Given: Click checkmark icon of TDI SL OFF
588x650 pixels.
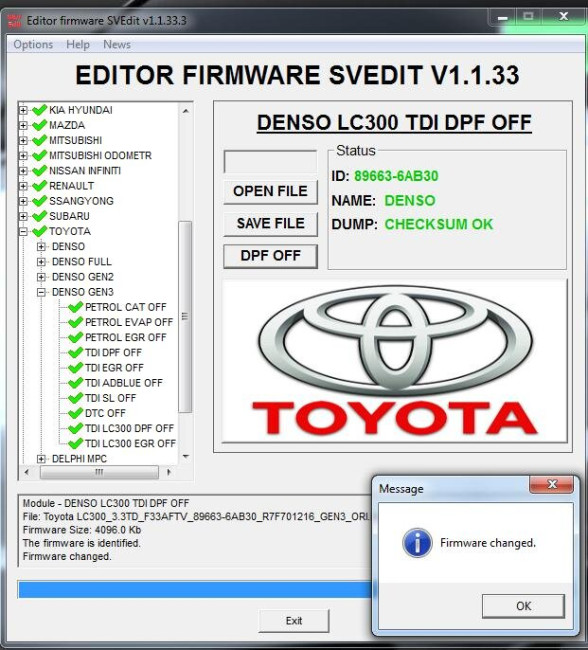Looking at the screenshot, I should [x=75, y=398].
